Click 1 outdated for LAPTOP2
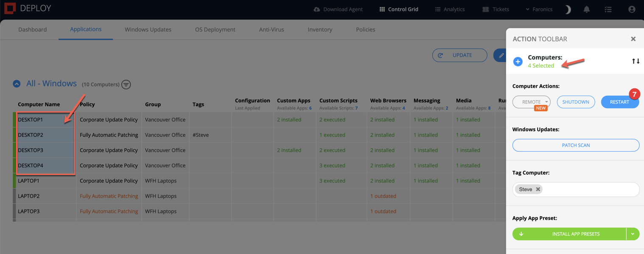The width and height of the screenshot is (644, 254). (383, 196)
